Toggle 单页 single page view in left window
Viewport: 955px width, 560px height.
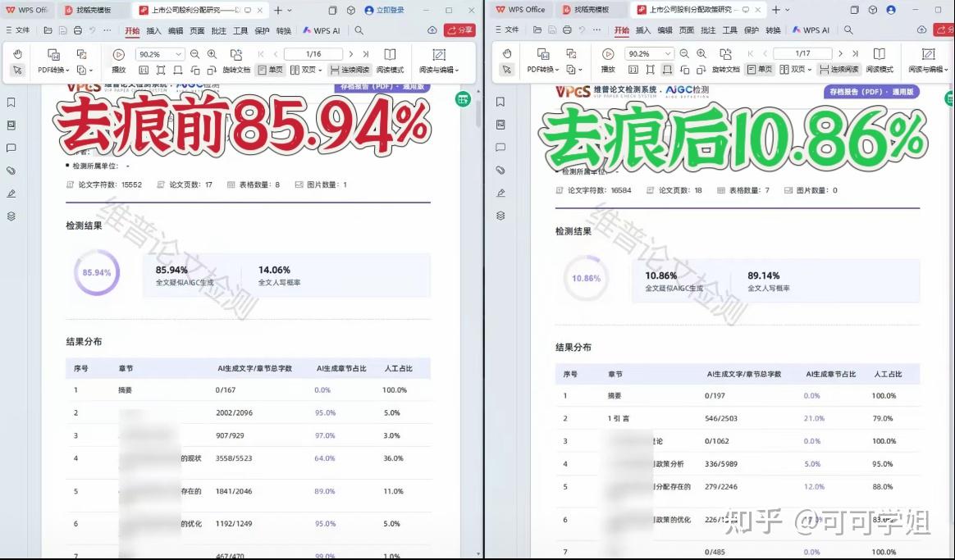click(271, 70)
